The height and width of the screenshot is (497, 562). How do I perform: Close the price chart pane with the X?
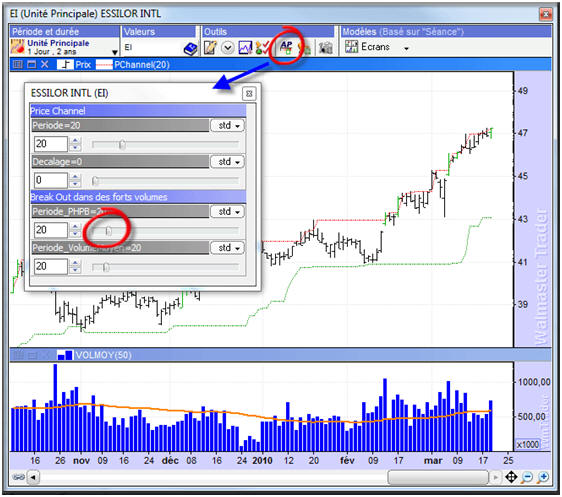click(44, 64)
